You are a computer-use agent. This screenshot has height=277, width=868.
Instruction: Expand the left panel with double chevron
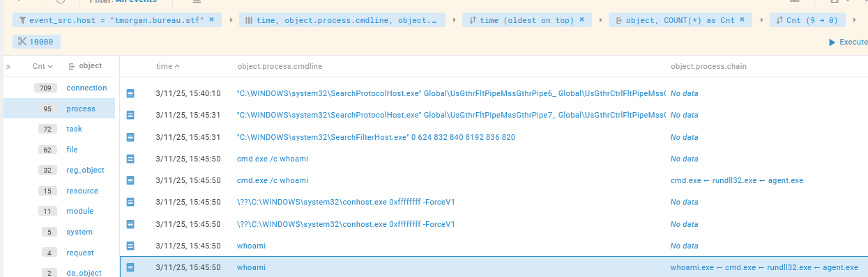[9, 67]
